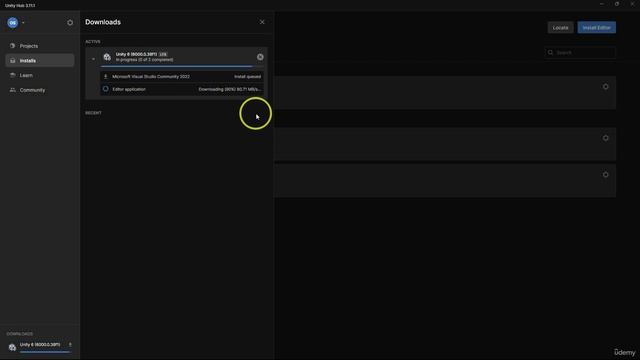Viewport: 640px width, 360px height.
Task: Collapse the Unity 6 download details chevron
Action: (x=93, y=59)
